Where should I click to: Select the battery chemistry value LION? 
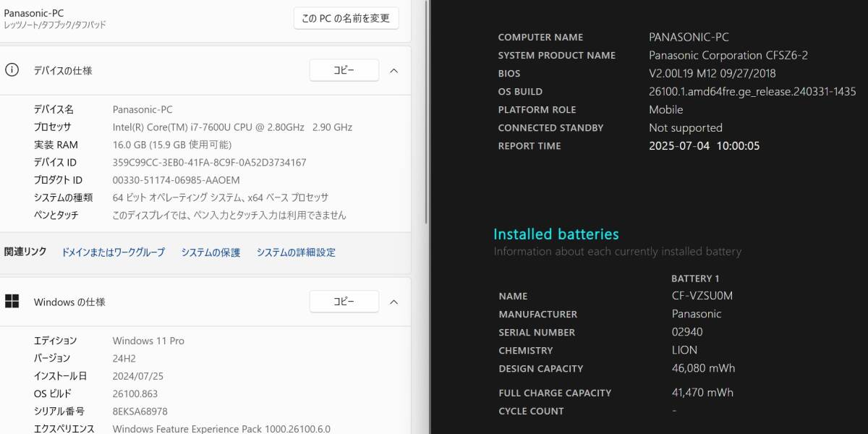684,350
